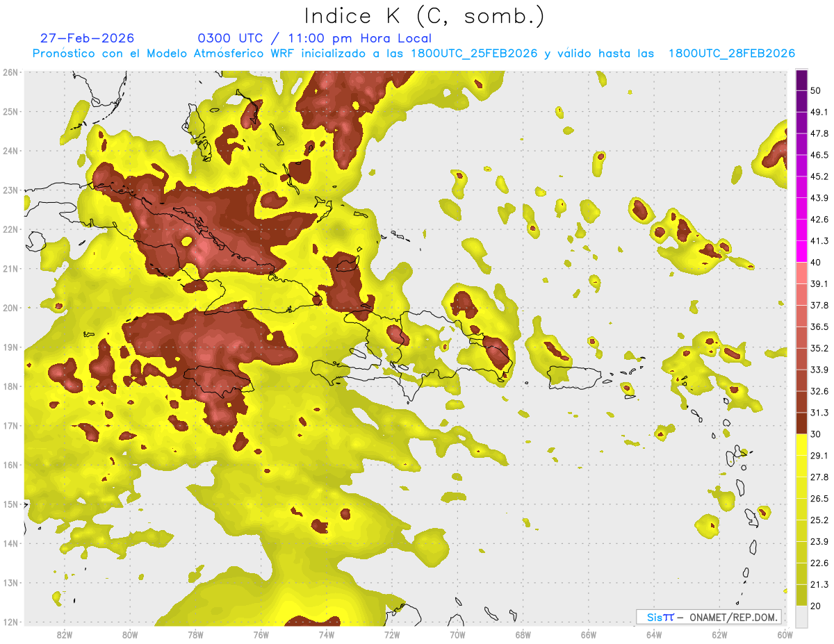Select scale value '37.8'
Viewport: 834px width, 644px height.
(x=819, y=305)
